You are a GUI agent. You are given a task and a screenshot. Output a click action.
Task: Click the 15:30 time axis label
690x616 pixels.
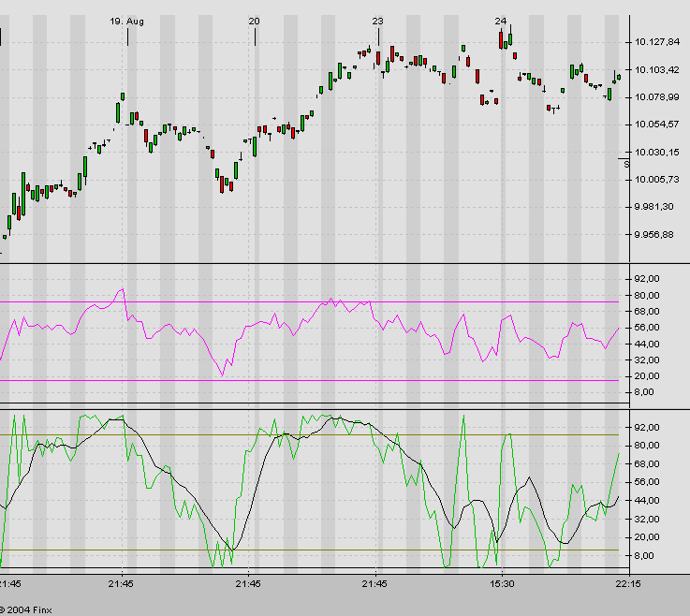(503, 584)
